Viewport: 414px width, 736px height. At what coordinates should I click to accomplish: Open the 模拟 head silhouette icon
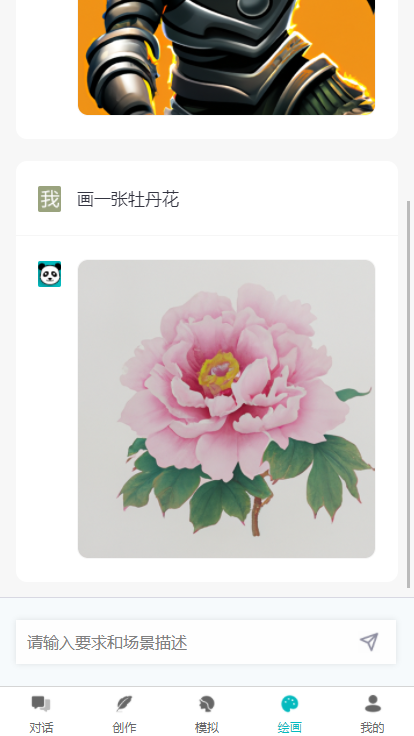[x=207, y=704]
